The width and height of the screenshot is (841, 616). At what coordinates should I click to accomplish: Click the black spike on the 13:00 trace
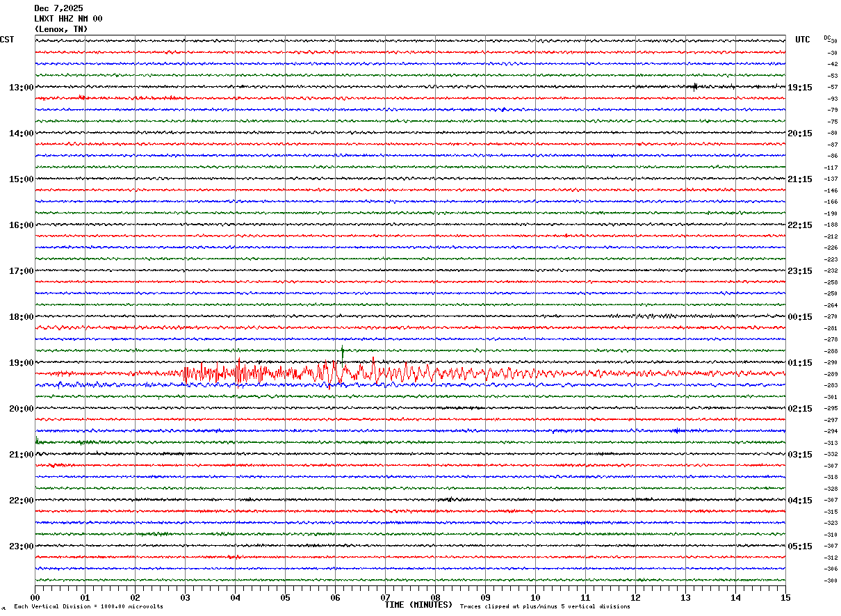(x=695, y=87)
